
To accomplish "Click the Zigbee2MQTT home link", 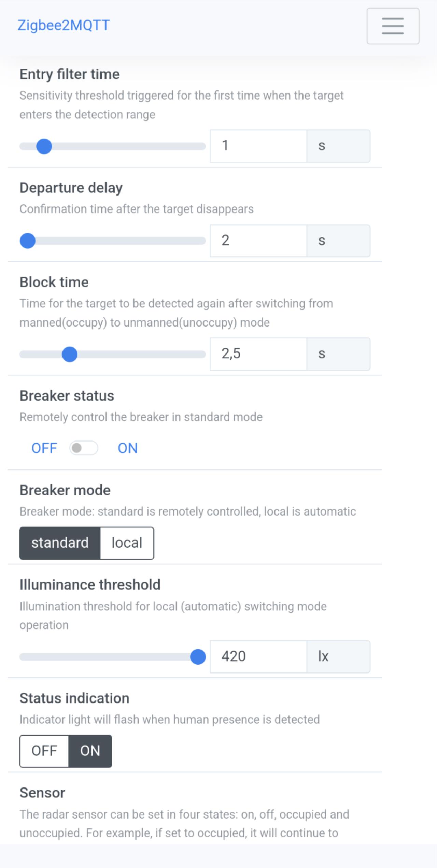I will 64,25.
